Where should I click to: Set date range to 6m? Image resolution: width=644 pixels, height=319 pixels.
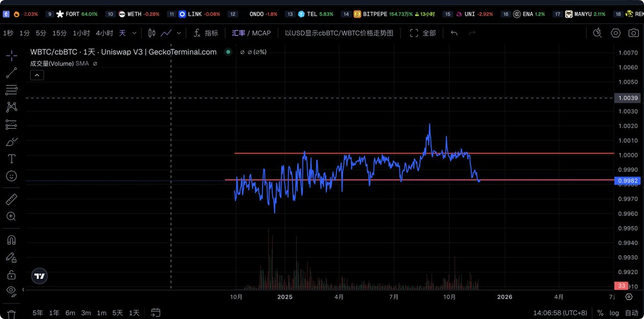click(x=70, y=313)
